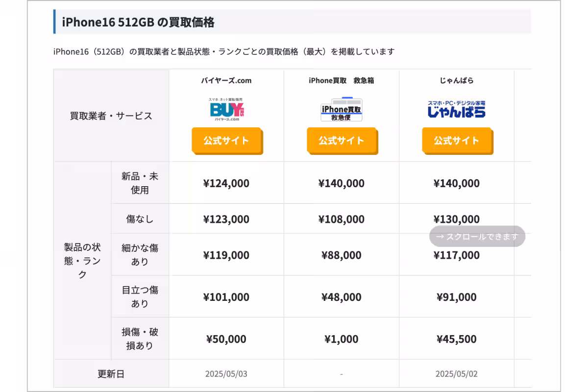Select the 傷なし row label
The image size is (588, 392).
[x=140, y=219]
